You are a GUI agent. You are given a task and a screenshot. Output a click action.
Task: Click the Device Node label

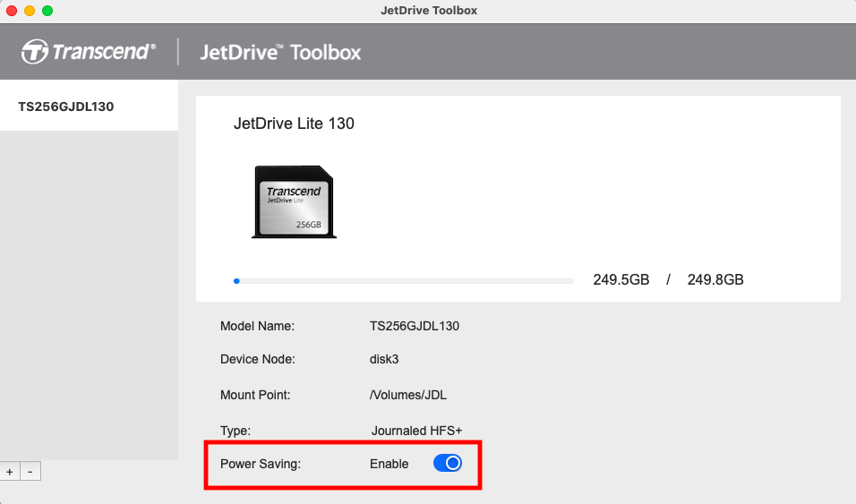(x=257, y=359)
